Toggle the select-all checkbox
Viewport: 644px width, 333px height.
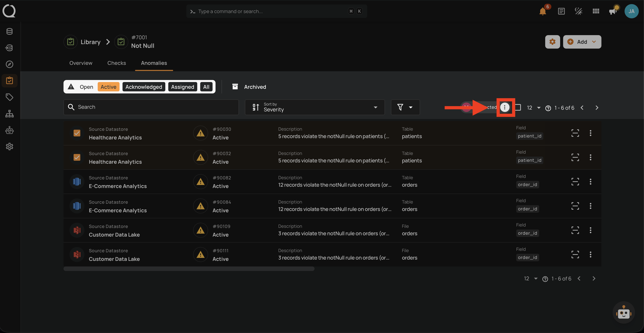click(518, 108)
